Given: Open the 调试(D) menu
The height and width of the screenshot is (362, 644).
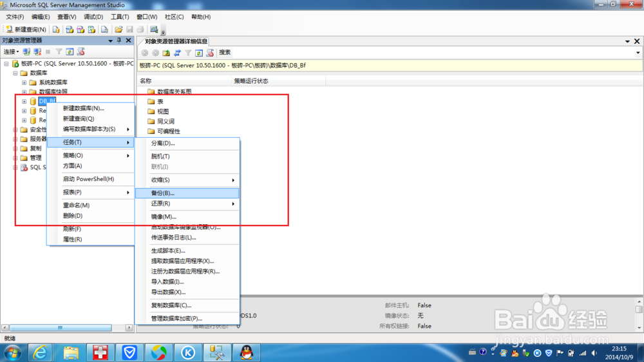Looking at the screenshot, I should pyautogui.click(x=93, y=17).
